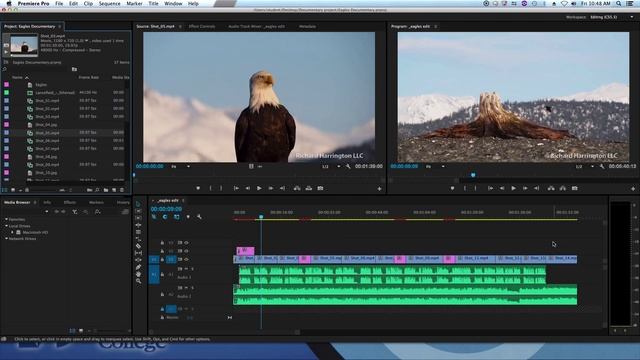Collapse Favorites in Media Browser
The width and height of the screenshot is (640, 360).
tap(7, 220)
